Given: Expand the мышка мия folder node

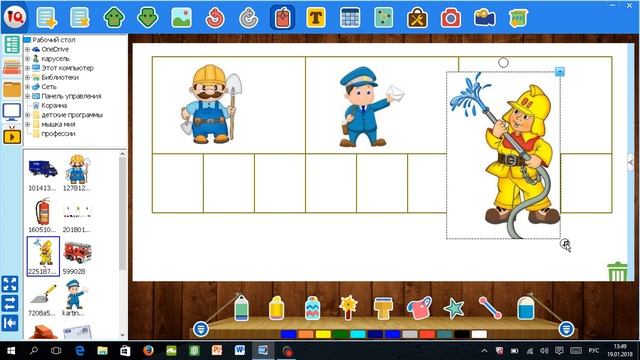Looking at the screenshot, I should (x=27, y=124).
